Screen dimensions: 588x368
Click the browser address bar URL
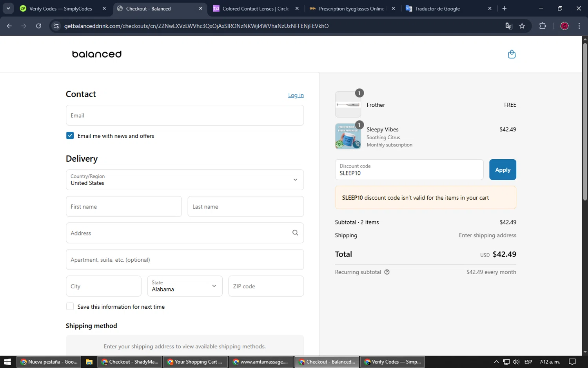pos(196,26)
